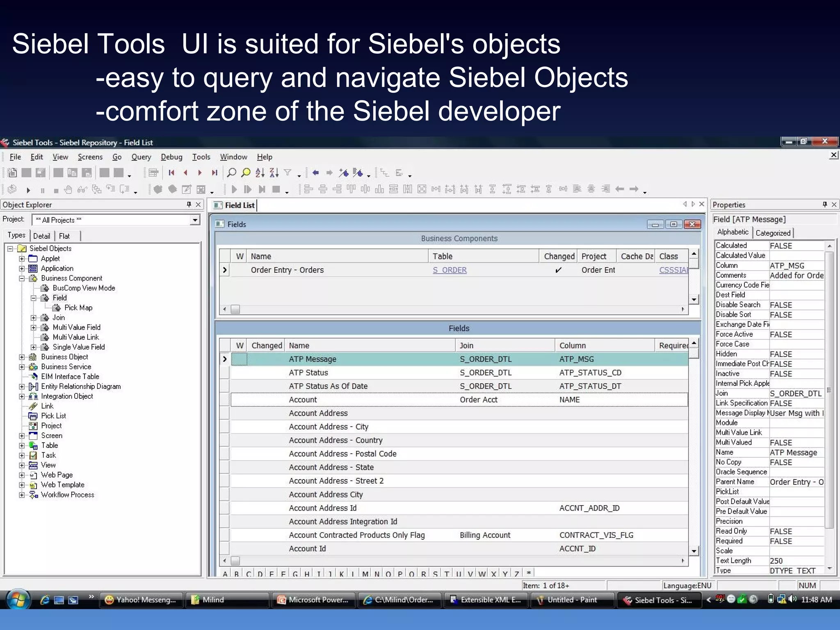Screen dimensions: 840x630
Task: Collapse the Business Component node
Action: pyautogui.click(x=22, y=278)
